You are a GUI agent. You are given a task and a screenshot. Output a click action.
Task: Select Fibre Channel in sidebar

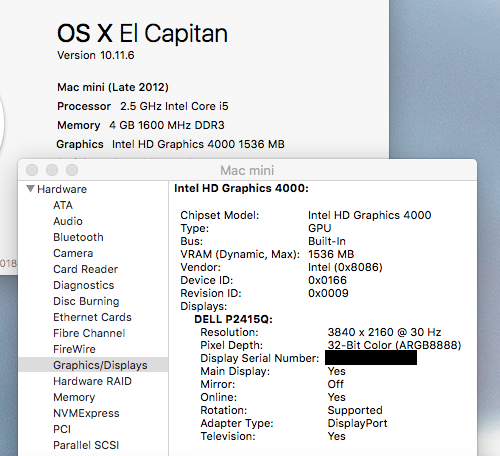point(89,333)
